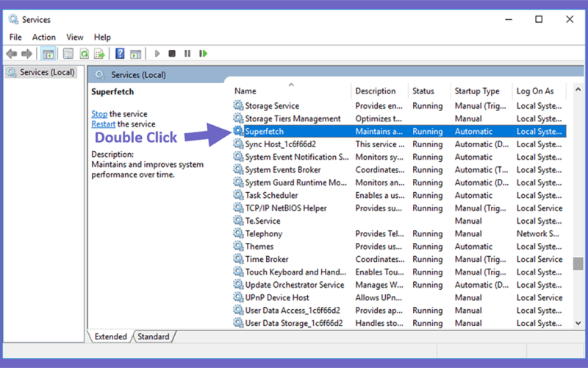Click the Stop the service link

pyautogui.click(x=99, y=114)
